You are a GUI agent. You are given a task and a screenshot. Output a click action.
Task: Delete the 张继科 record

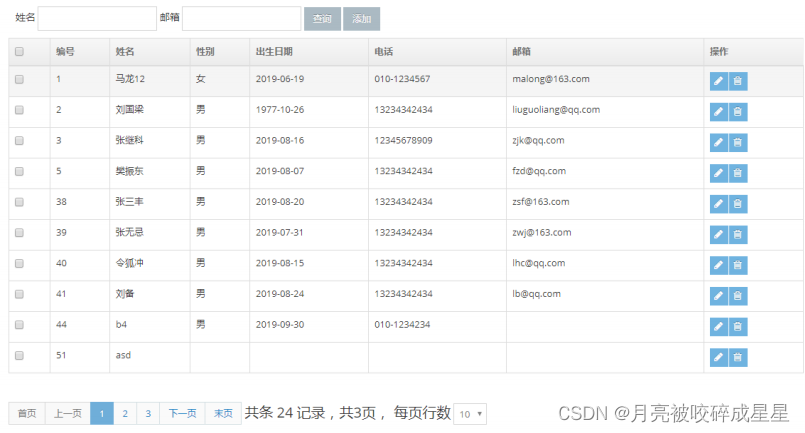pos(738,143)
